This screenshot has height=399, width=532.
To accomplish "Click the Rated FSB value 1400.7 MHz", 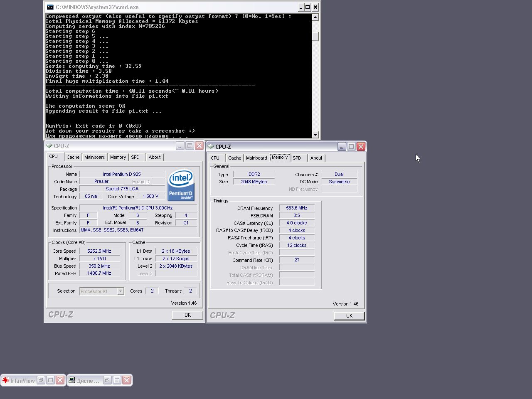I will [x=99, y=273].
